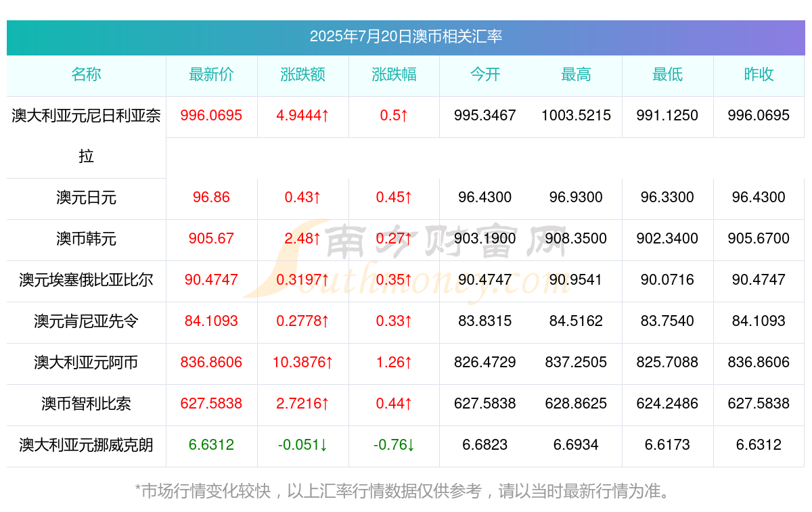Screen dimensions: 812x512
Task: Click change percent 0.5↑
Action: [x=394, y=116]
